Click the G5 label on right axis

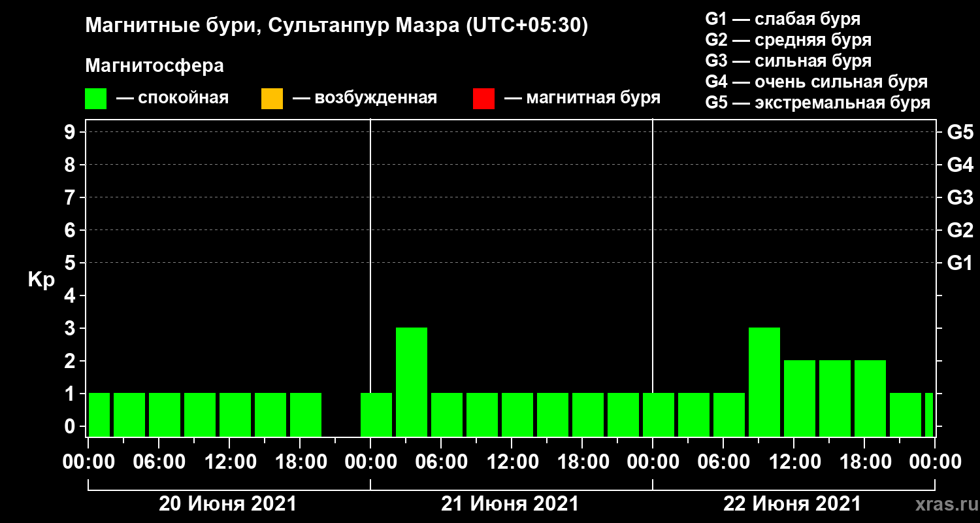tap(960, 133)
